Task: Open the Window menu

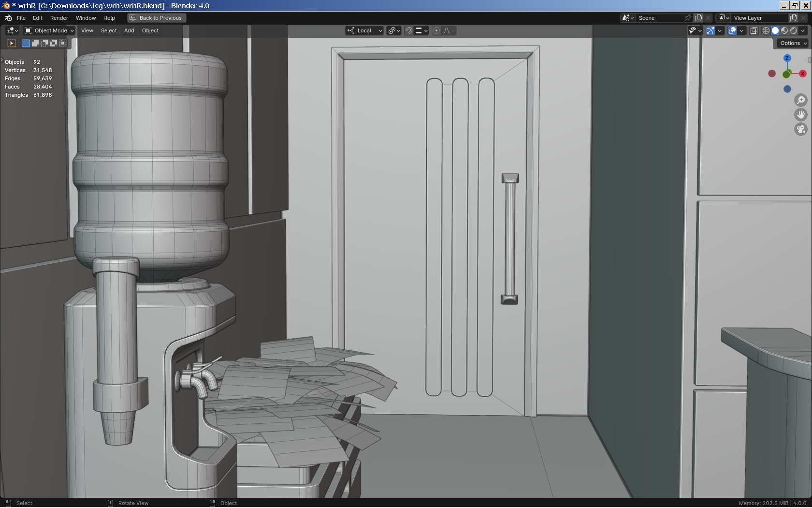Action: (x=86, y=18)
